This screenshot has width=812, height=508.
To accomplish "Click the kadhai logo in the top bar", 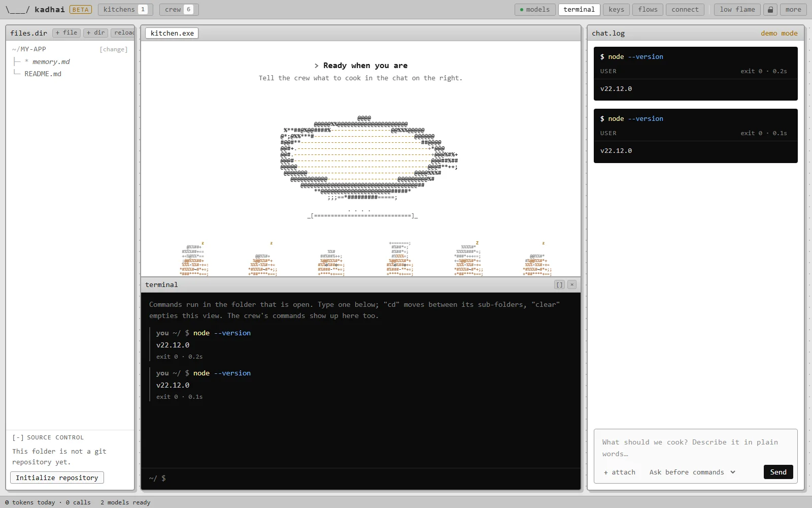I will coord(35,10).
